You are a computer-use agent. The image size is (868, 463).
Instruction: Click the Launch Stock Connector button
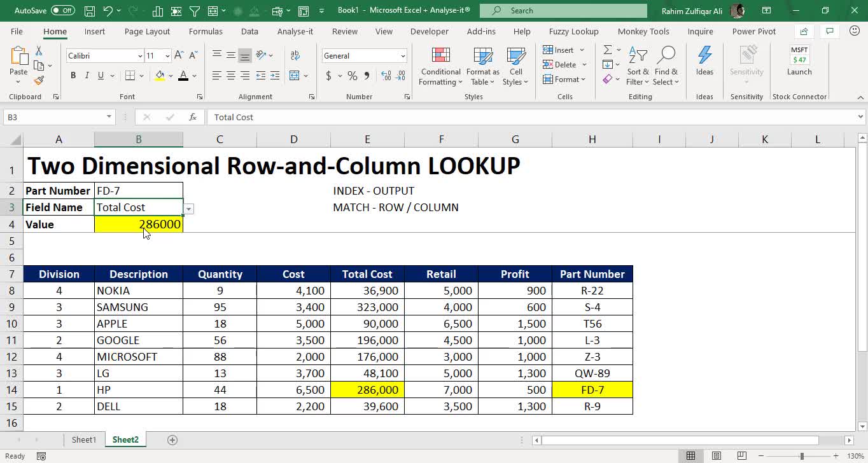coord(799,60)
